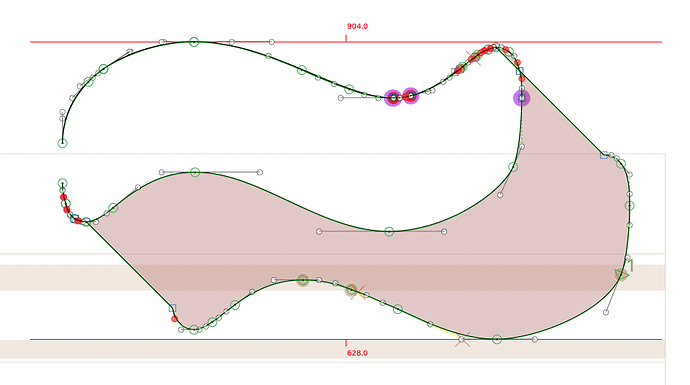The width and height of the screenshot is (690, 385).
Task: Click the red dot below bottom-left blue corner node
Action: coord(175,319)
